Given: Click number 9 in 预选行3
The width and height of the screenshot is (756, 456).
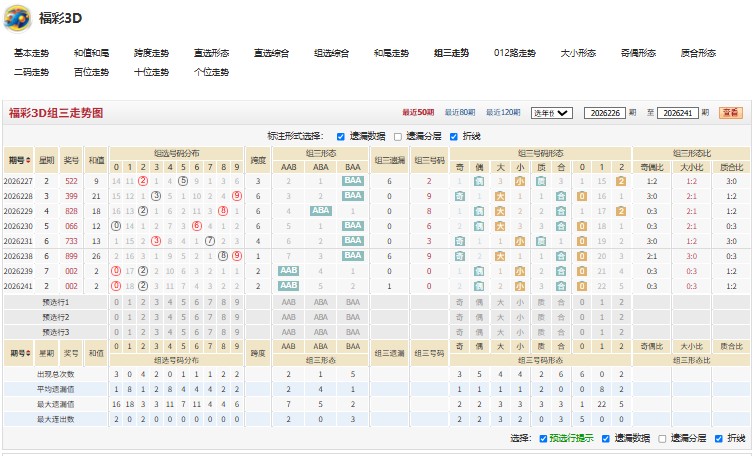Looking at the screenshot, I should (x=237, y=332).
